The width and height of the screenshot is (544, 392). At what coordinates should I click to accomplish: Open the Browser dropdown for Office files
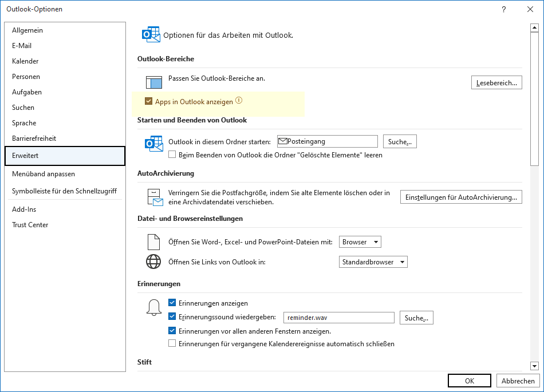click(360, 242)
